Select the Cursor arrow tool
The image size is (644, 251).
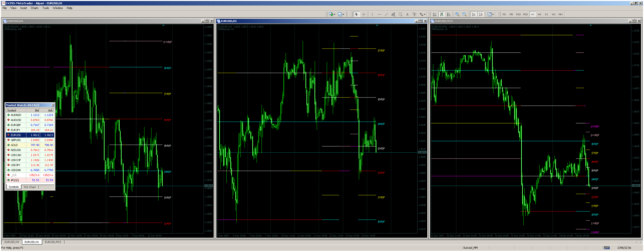(x=357, y=14)
